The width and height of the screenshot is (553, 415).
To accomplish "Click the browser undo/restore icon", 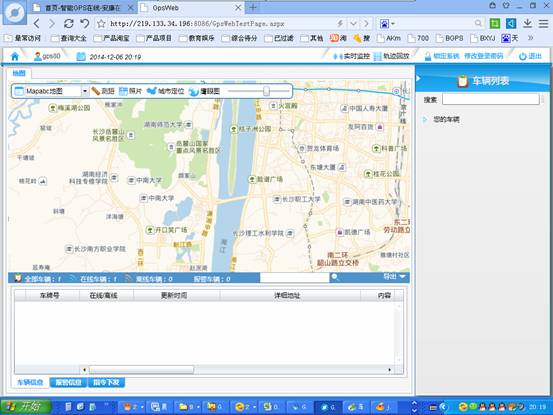I will [x=85, y=24].
